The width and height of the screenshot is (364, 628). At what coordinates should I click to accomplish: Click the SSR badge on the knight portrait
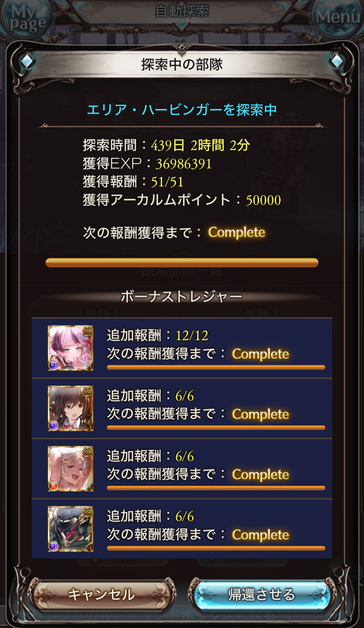coord(88,512)
